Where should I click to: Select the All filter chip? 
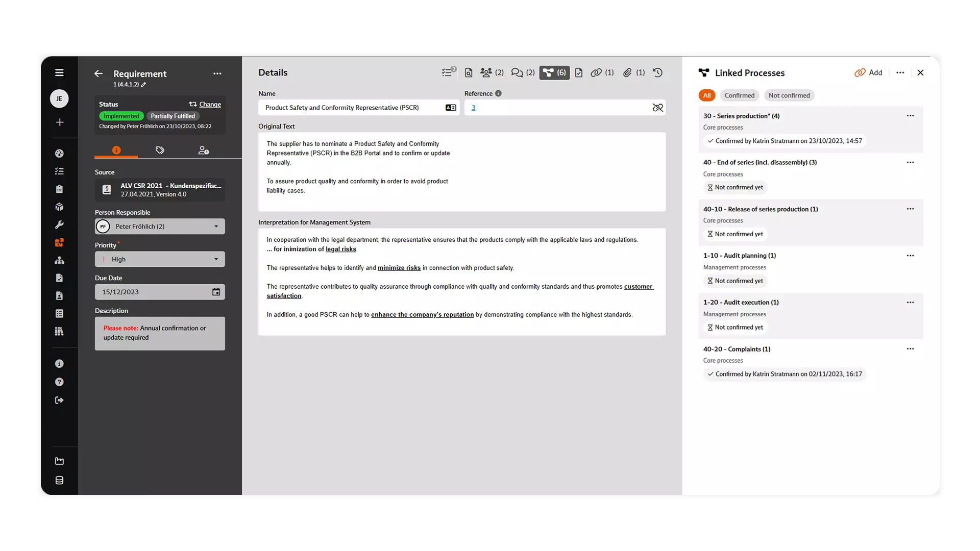point(707,95)
